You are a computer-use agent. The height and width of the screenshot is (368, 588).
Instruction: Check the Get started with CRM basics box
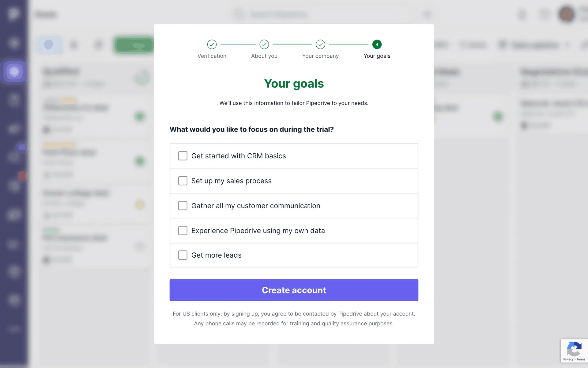click(x=183, y=156)
